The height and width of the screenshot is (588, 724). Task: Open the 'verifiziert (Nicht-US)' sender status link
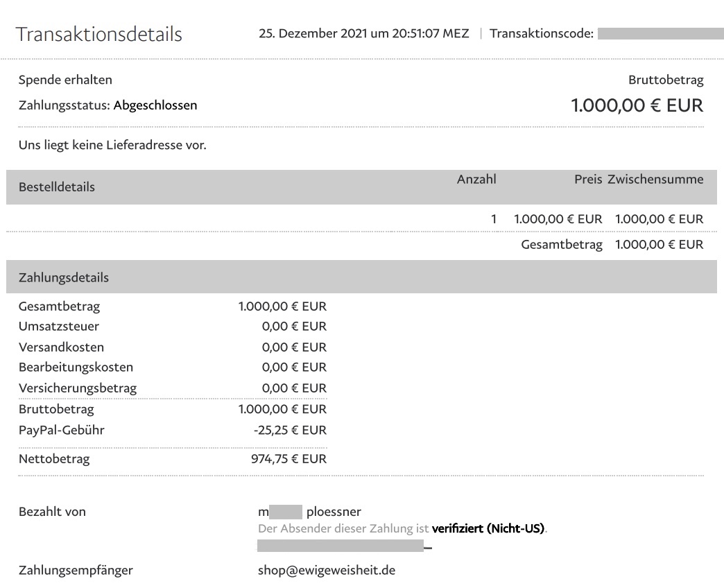488,528
